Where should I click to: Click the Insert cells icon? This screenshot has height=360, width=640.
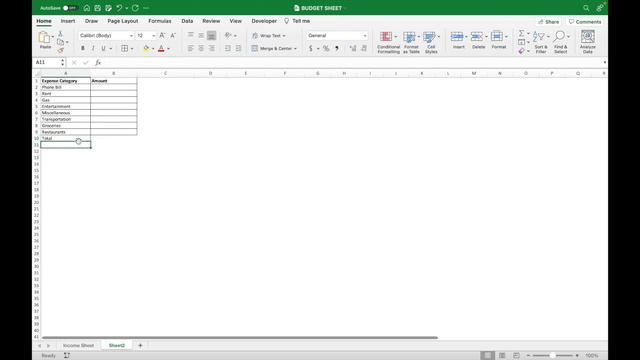click(x=457, y=37)
